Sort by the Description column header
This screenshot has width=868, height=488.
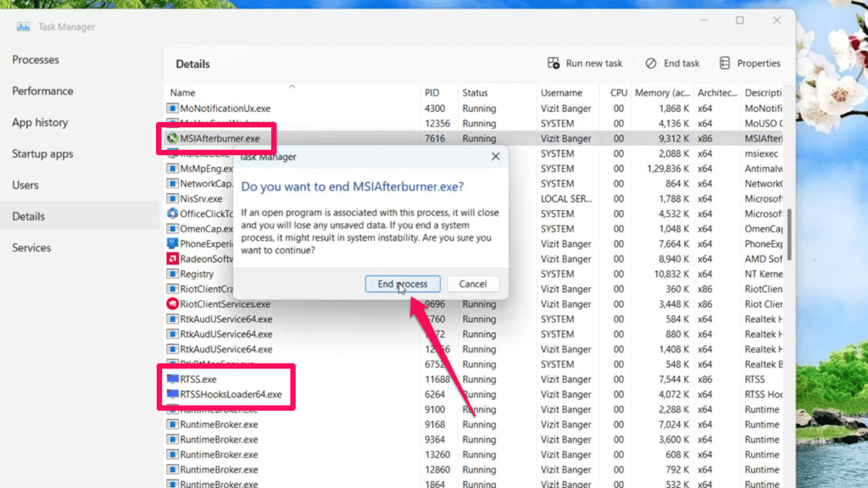coord(763,92)
